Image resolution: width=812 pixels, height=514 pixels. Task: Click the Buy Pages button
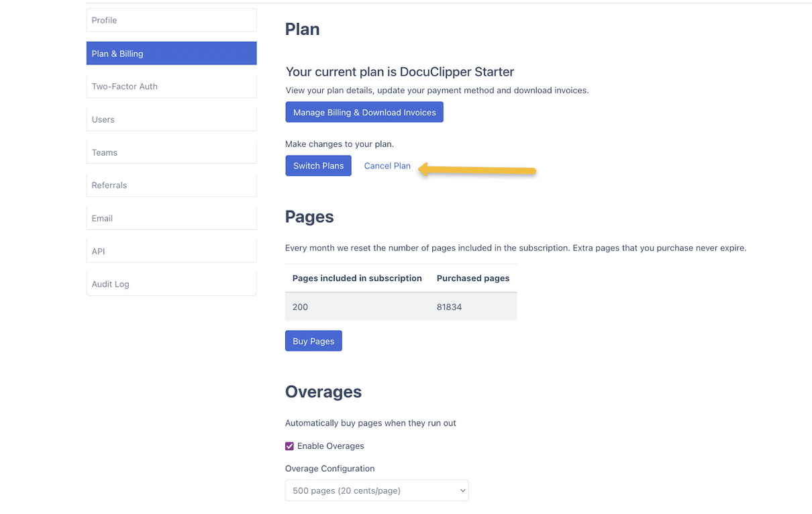tap(313, 341)
